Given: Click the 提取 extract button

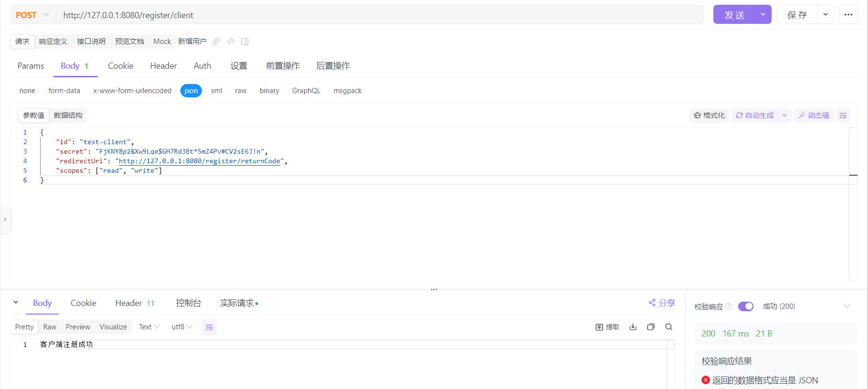Looking at the screenshot, I should [x=607, y=327].
